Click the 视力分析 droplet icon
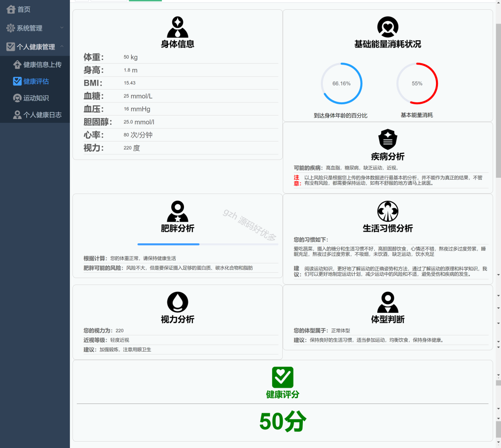501x448 pixels. click(x=178, y=302)
